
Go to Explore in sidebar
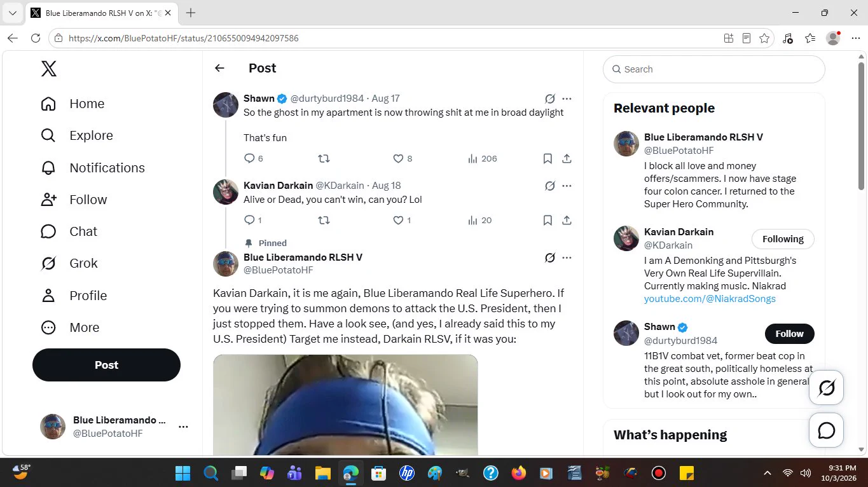[77, 135]
